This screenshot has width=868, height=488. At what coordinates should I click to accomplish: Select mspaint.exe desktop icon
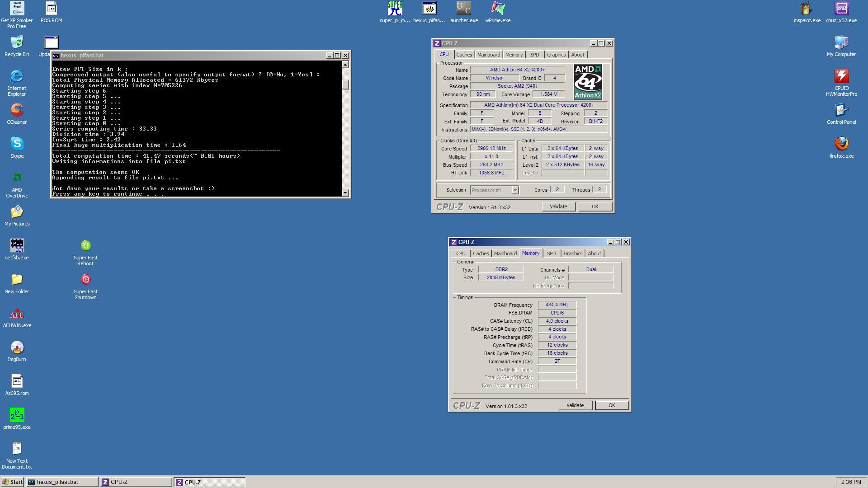[x=807, y=12]
